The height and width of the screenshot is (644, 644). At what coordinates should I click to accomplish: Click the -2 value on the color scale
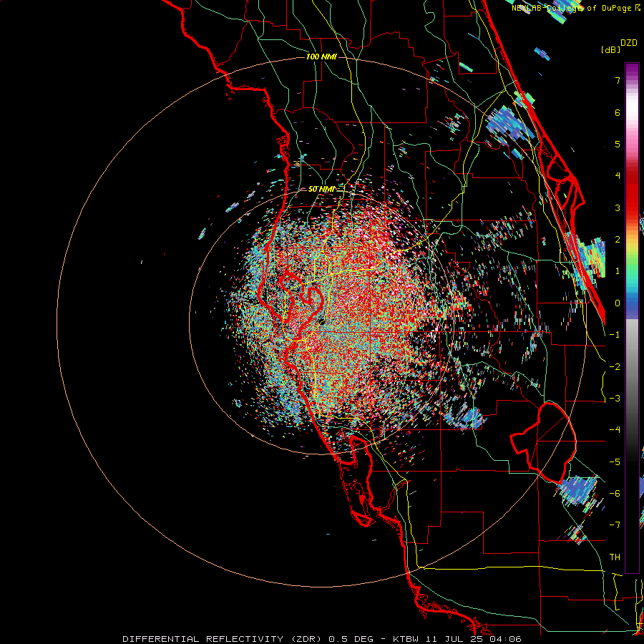[615, 367]
